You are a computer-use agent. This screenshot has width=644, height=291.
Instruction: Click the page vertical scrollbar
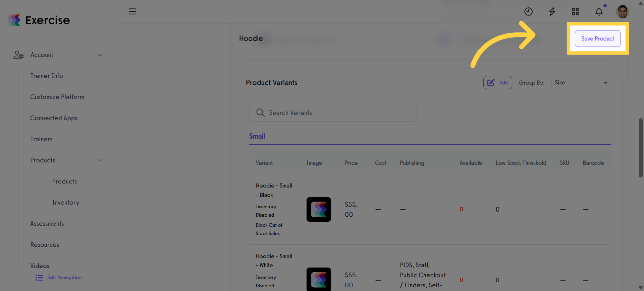[641, 148]
